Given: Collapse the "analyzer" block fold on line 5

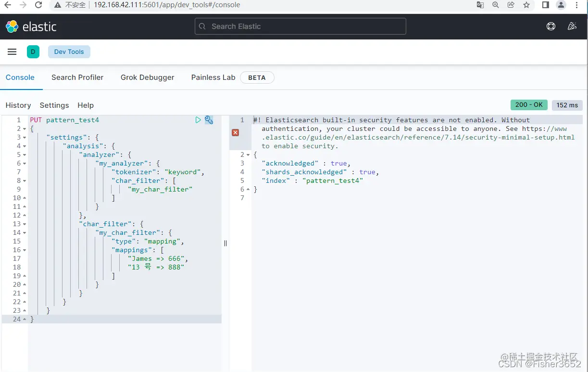Looking at the screenshot, I should 25,155.
